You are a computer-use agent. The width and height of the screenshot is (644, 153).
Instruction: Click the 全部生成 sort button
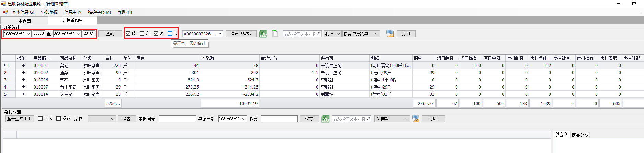pyautogui.click(x=20, y=119)
